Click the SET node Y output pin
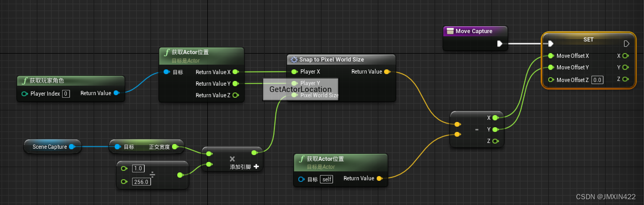Screen dimensions: 644x205 (x=625, y=67)
